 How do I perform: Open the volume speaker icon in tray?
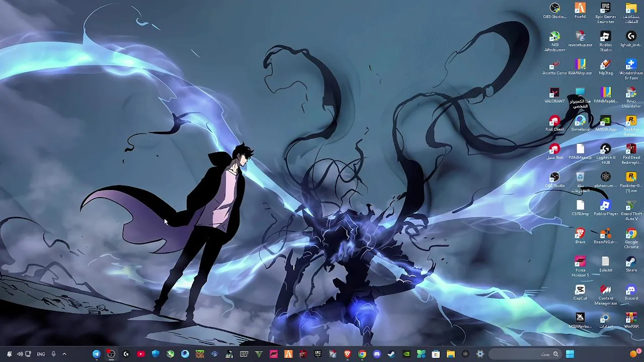(x=20, y=354)
